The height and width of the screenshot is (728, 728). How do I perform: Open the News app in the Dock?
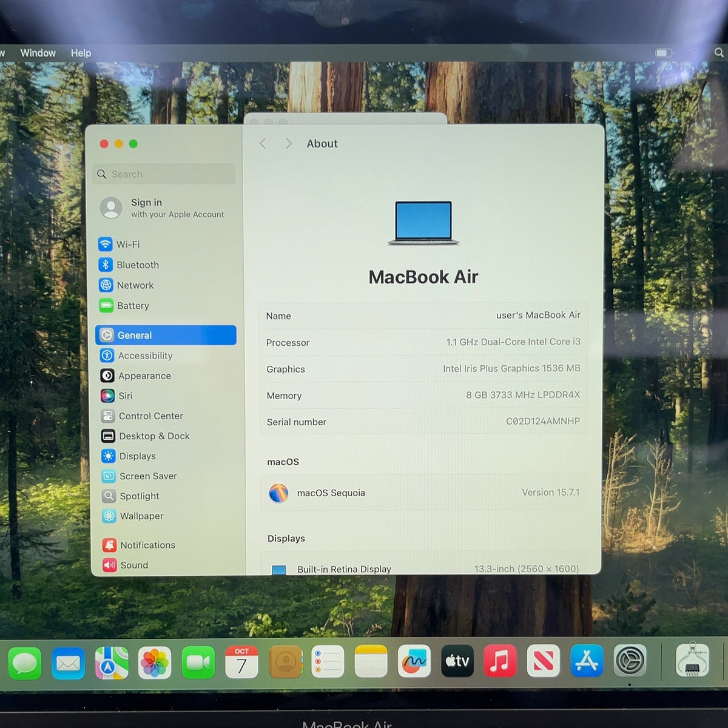pos(543,661)
